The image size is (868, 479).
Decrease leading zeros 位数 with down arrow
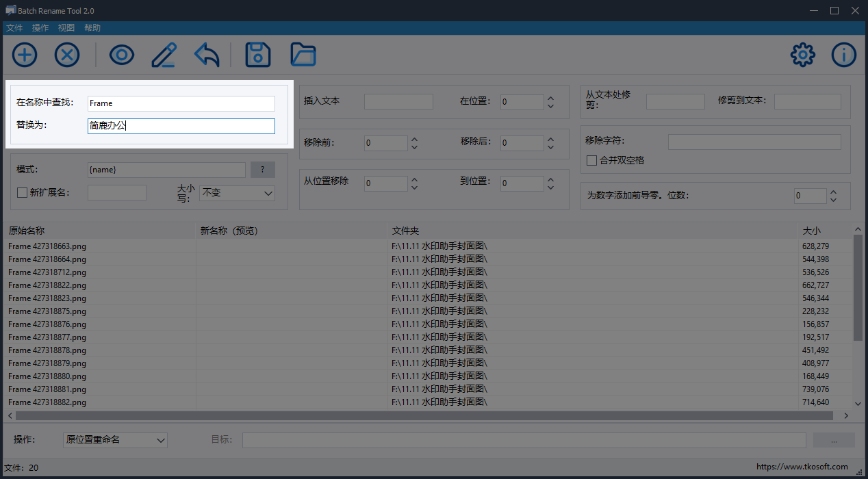tap(833, 200)
